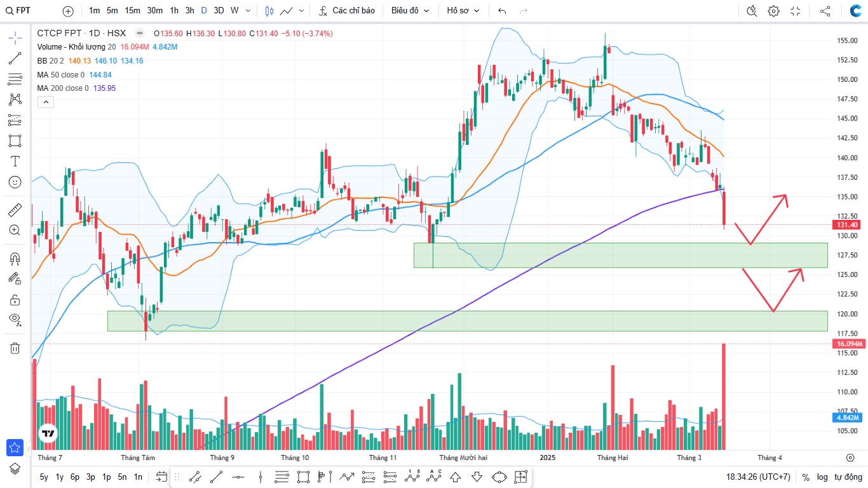Expand the timeframe intervals dropdown
Image resolution: width=868 pixels, height=488 pixels.
[248, 11]
